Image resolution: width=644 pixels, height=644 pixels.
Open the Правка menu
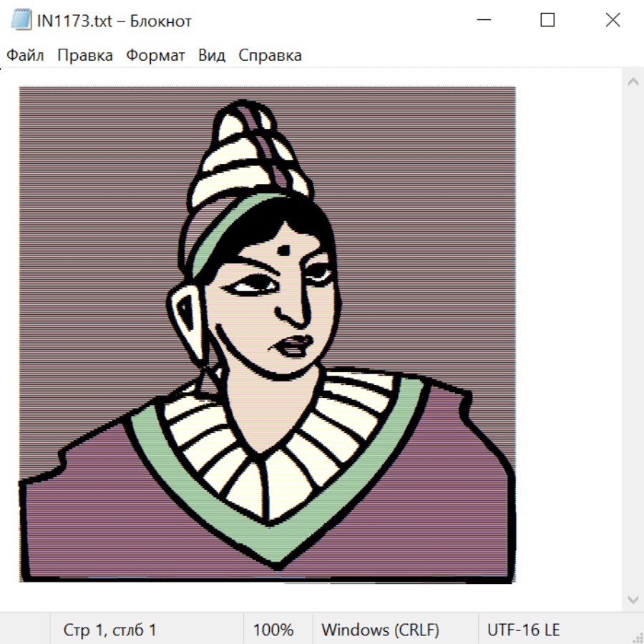pyautogui.click(x=85, y=56)
